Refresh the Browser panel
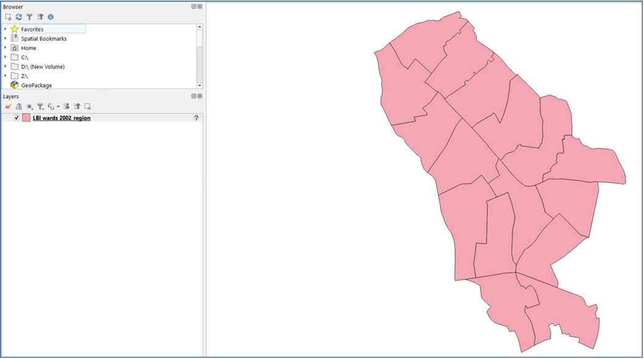The height and width of the screenshot is (359, 644). (x=18, y=17)
